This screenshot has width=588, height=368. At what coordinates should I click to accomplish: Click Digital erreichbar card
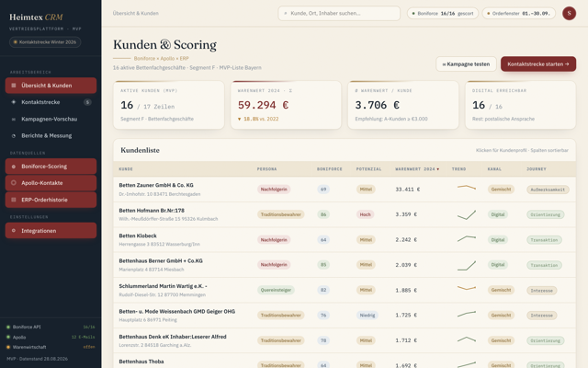[x=521, y=105]
